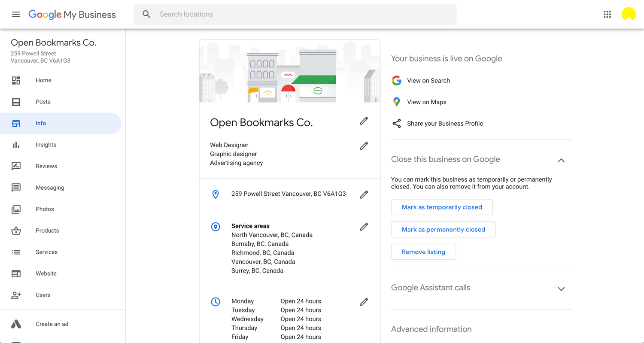Viewport: 644px width, 343px height.
Task: Open the yellow account avatar
Action: coord(629,14)
